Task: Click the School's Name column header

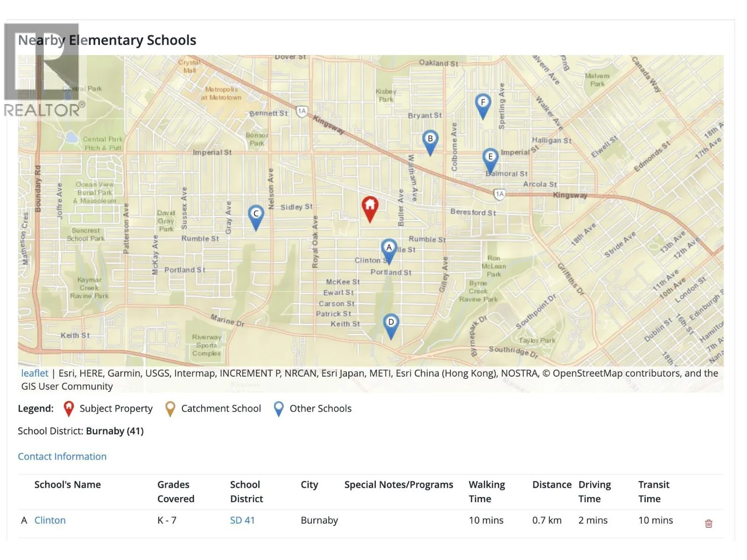Action: (67, 485)
